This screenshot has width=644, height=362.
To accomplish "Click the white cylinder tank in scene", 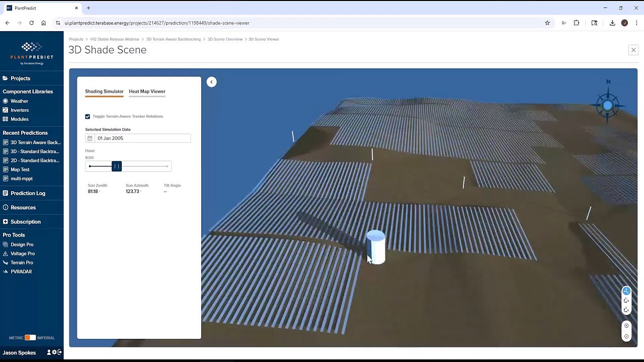I will tap(376, 247).
